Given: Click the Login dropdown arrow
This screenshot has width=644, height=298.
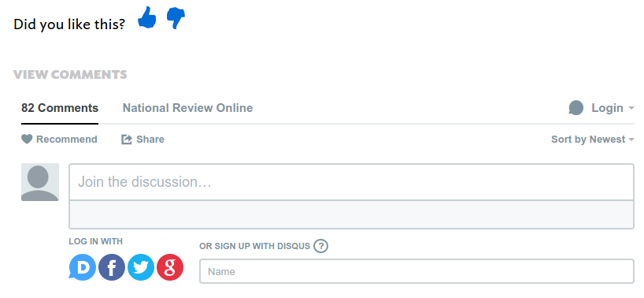Looking at the screenshot, I should pos(631,109).
